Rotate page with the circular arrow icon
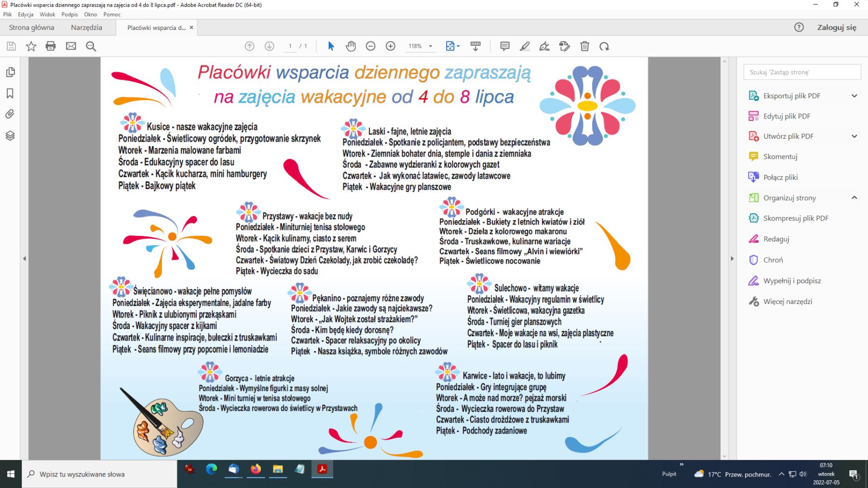 pos(604,46)
